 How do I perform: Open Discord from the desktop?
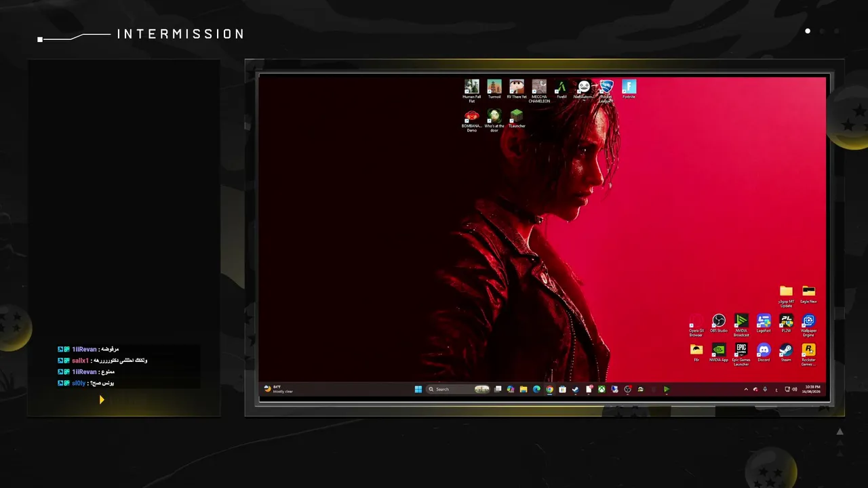pos(764,353)
